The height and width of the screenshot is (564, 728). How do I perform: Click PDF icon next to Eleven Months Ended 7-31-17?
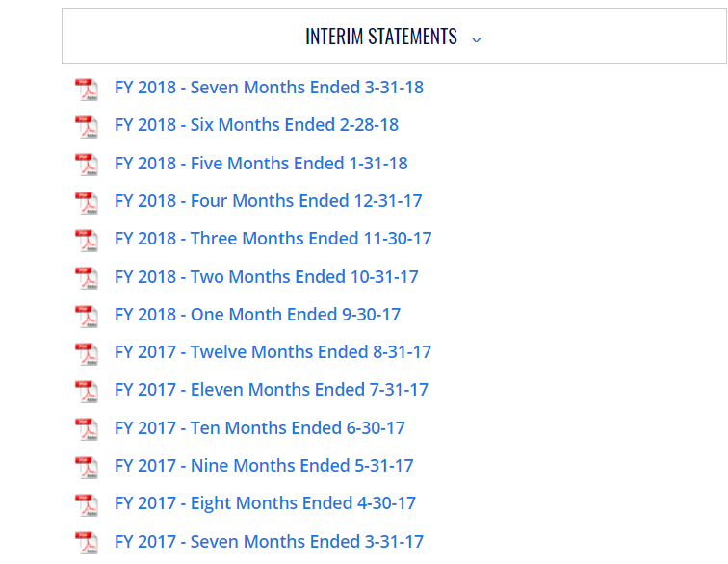pyautogui.click(x=87, y=391)
